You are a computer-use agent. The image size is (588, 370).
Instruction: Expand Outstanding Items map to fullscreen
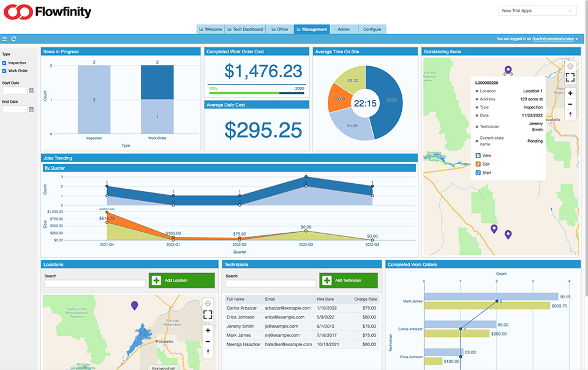(570, 77)
